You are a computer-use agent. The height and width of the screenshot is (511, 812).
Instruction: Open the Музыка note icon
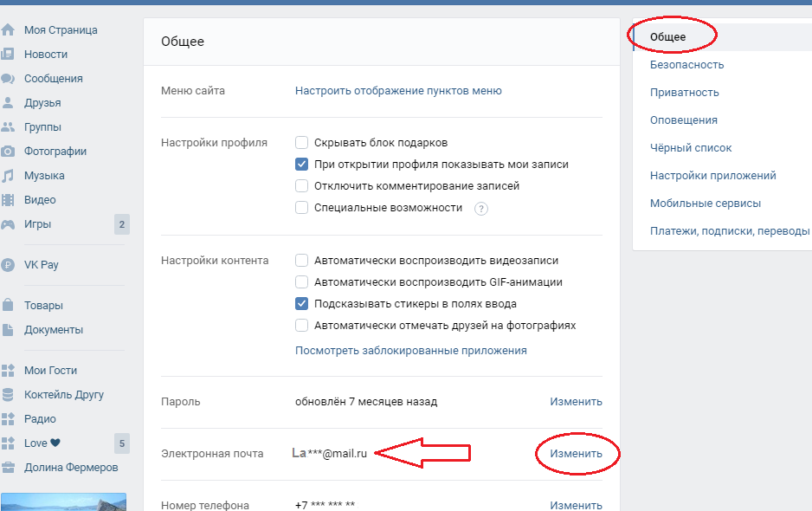pos(8,176)
